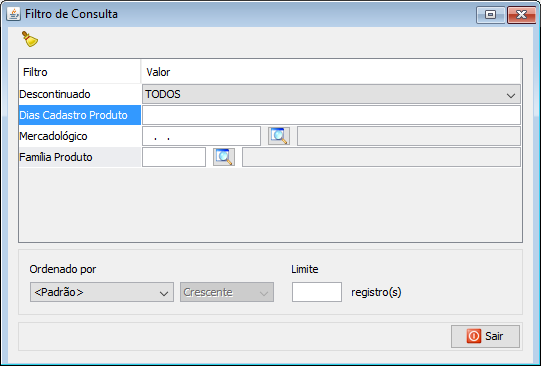Screen dimensions: 541x366
Task: Click the Ordenado por label
Action: click(x=63, y=269)
